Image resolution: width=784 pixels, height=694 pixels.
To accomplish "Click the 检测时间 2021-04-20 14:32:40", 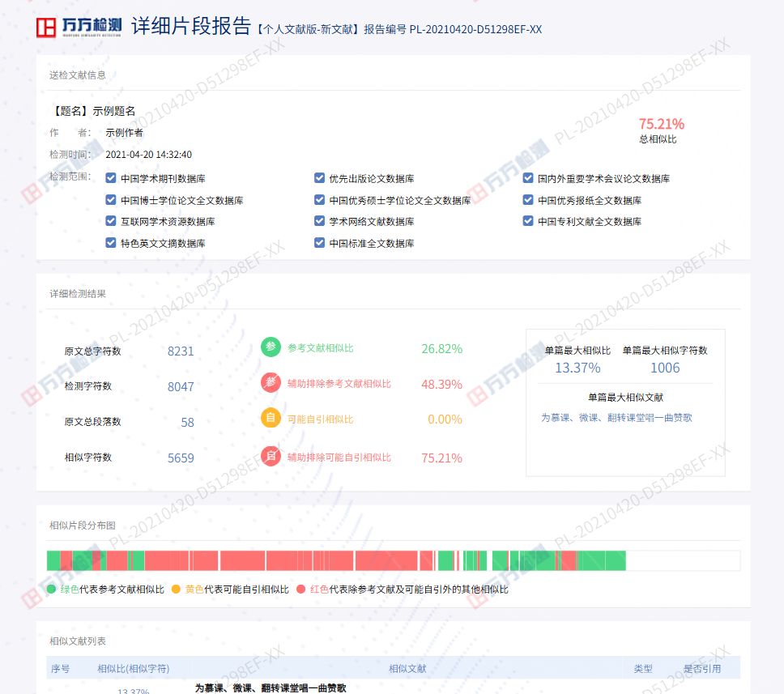I will (148, 155).
